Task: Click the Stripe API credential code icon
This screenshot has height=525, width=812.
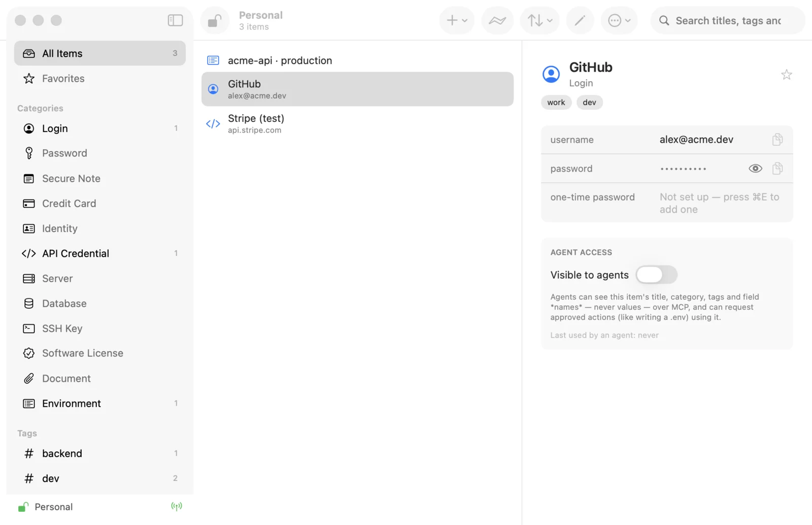Action: [x=213, y=124]
